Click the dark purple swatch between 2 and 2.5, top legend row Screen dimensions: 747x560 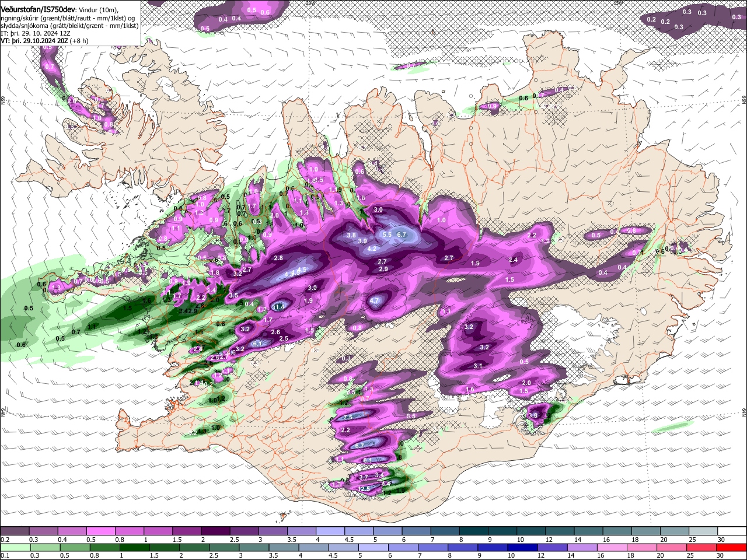[216, 531]
